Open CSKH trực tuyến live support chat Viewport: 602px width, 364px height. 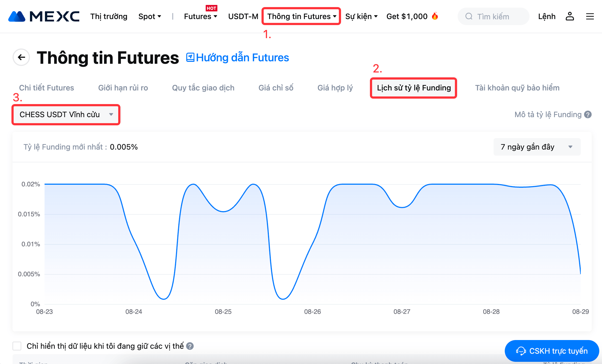click(x=552, y=351)
